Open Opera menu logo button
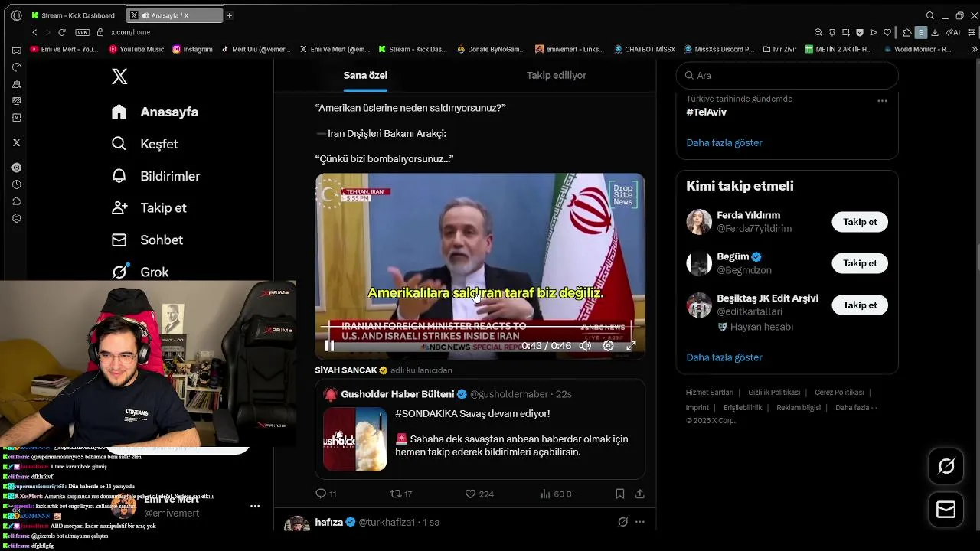Screen dimensions: 980x551 click(16, 15)
